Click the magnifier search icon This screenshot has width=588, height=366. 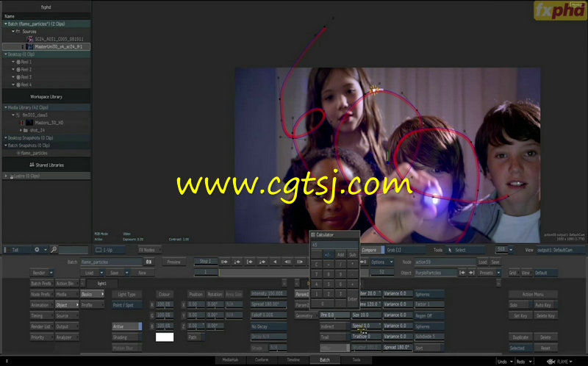click(54, 250)
